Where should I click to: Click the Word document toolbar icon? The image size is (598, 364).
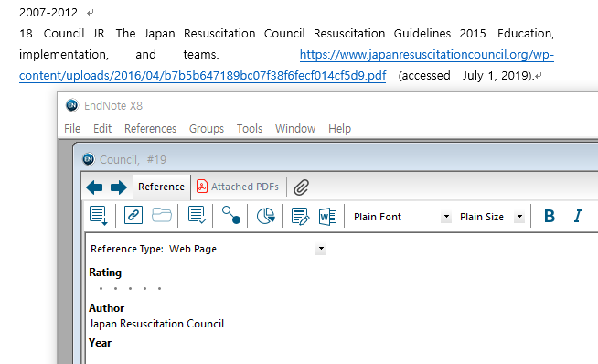point(327,217)
